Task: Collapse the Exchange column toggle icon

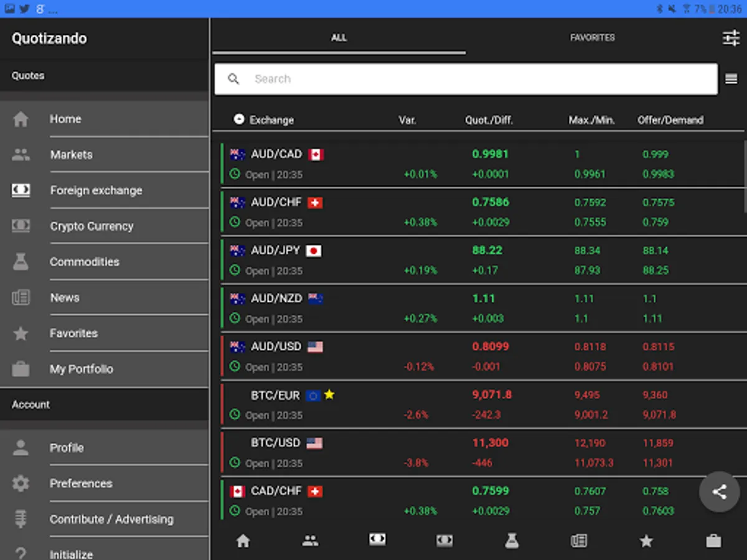Action: pyautogui.click(x=239, y=119)
